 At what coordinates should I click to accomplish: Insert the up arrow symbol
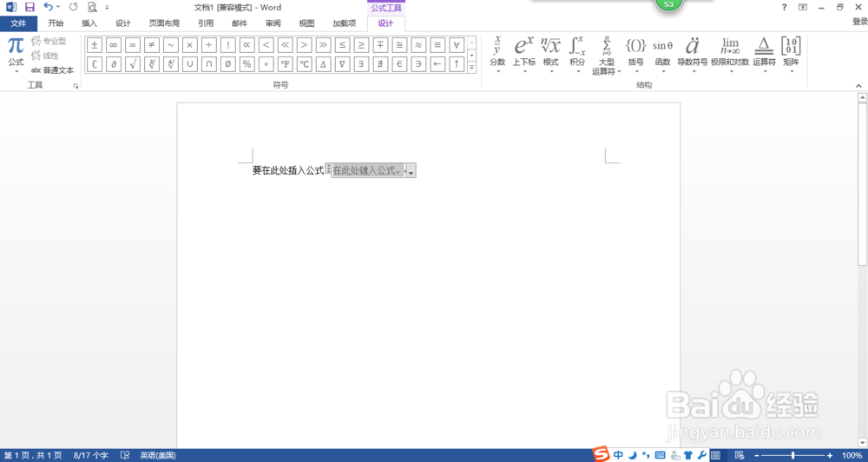coord(457,64)
